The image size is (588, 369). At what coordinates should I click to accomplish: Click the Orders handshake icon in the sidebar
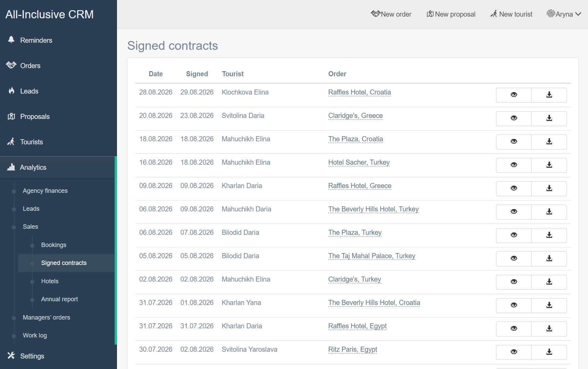tap(11, 65)
